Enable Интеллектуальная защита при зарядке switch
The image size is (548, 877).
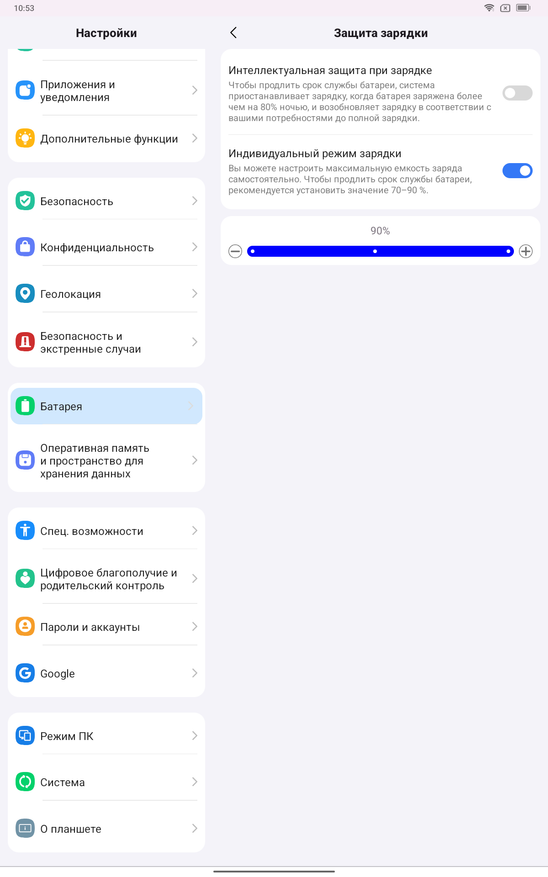(517, 93)
